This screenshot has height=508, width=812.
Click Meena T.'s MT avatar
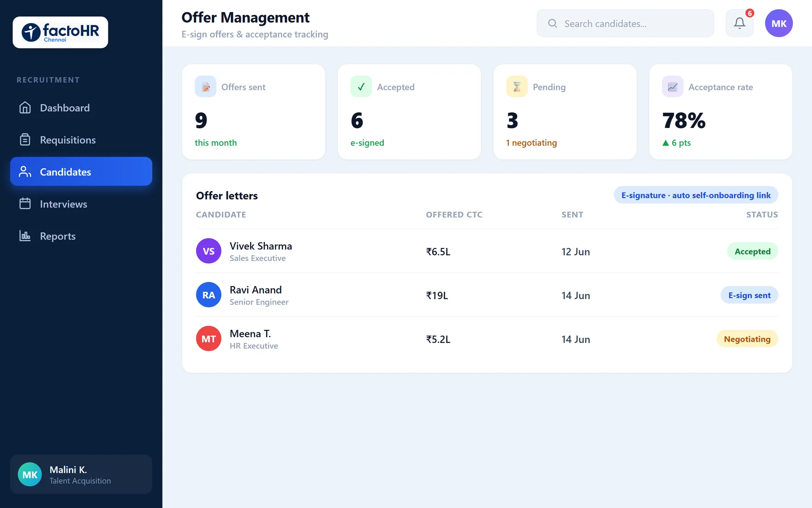point(209,339)
